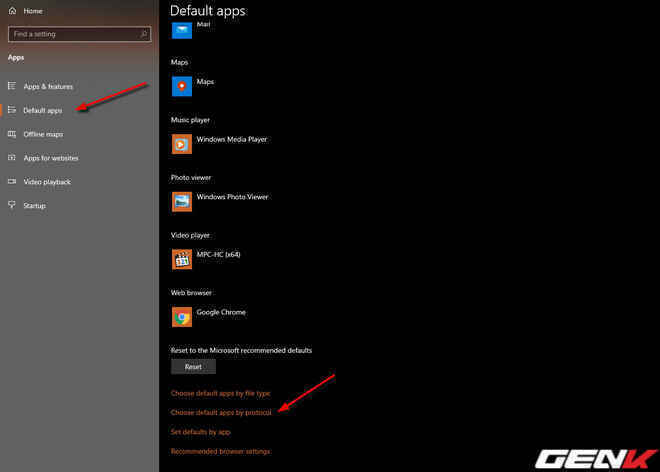Select Default apps in the sidebar
The height and width of the screenshot is (472, 660).
click(43, 110)
